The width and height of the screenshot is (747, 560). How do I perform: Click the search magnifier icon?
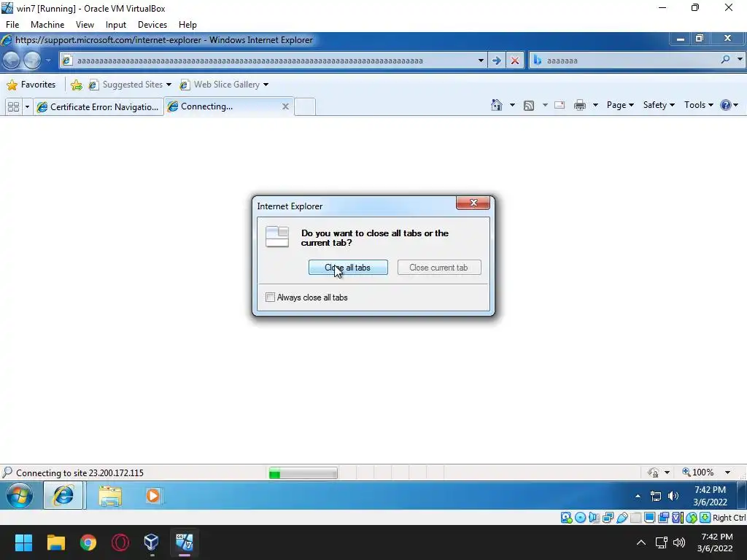click(725, 60)
